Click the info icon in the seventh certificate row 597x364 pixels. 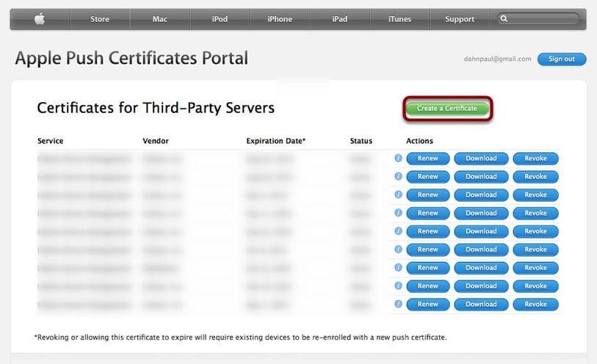pyautogui.click(x=398, y=267)
